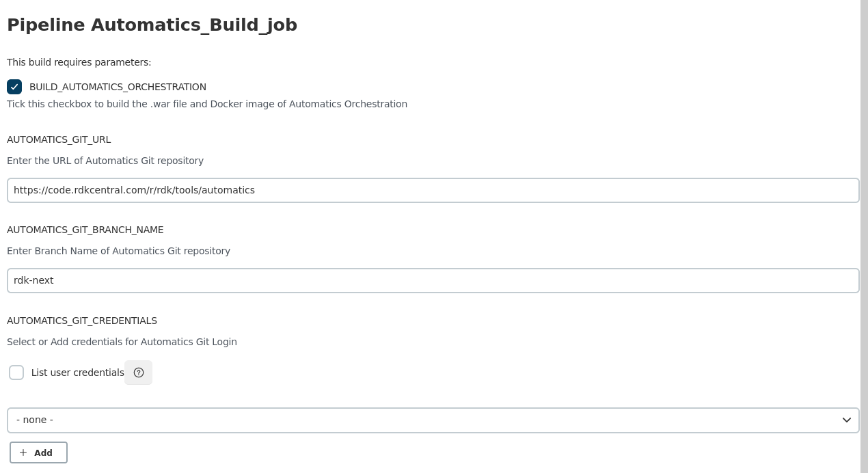This screenshot has height=473, width=868.
Task: Click the AUTOMATICS_GIT_BRANCH_NAME parameter label
Action: [x=85, y=230]
